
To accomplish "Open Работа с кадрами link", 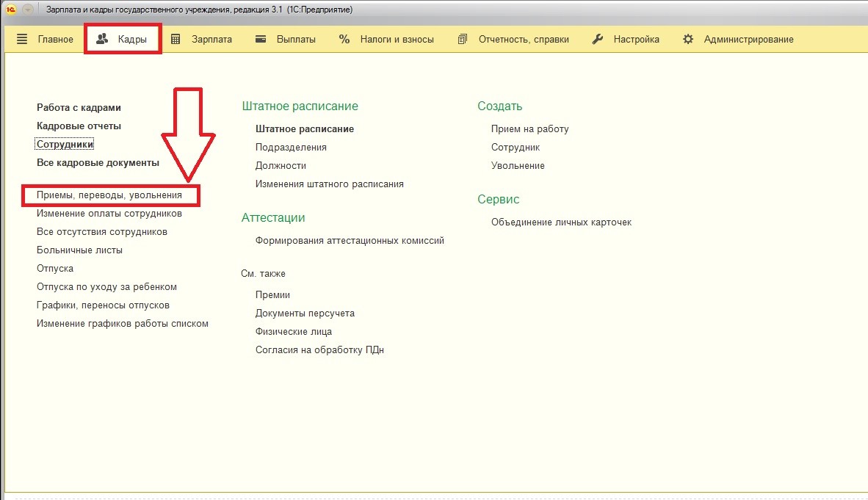I will click(x=79, y=107).
